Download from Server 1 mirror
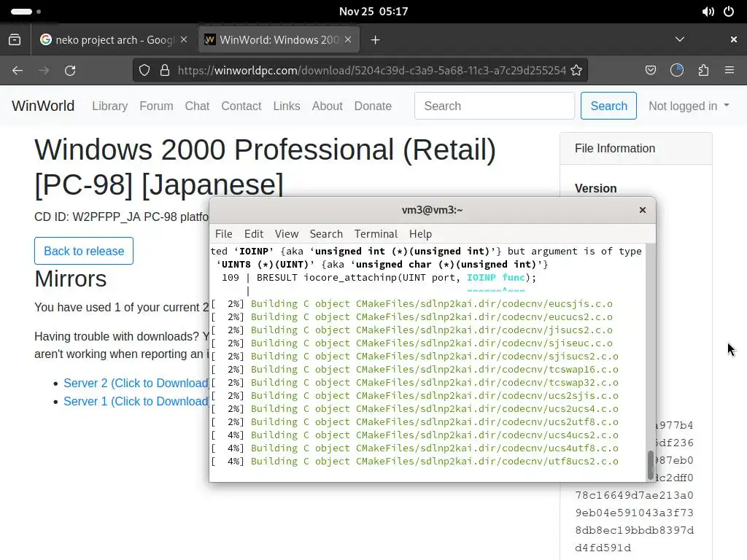The width and height of the screenshot is (747, 560). tap(136, 402)
